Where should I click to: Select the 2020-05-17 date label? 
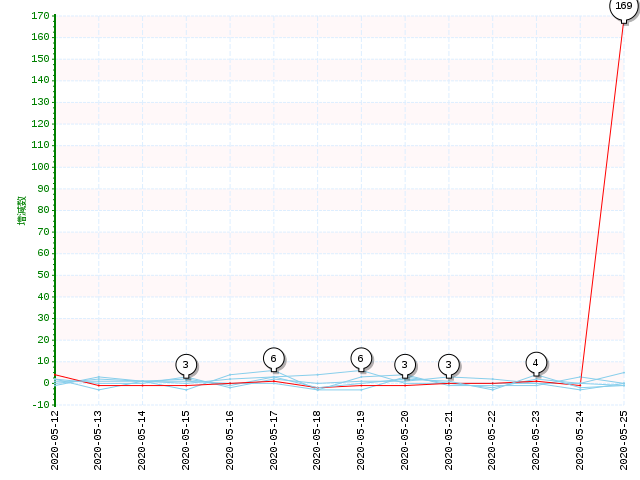[274, 440]
